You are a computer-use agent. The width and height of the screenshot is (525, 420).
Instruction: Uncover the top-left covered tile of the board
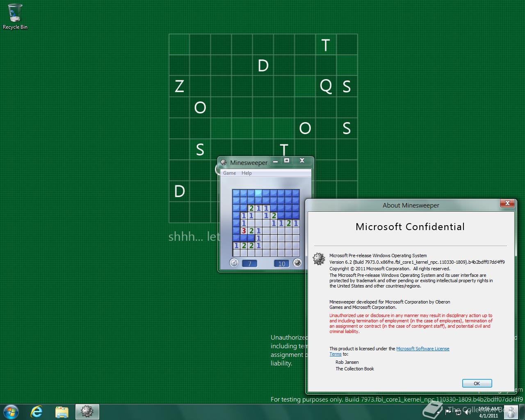pos(236,193)
